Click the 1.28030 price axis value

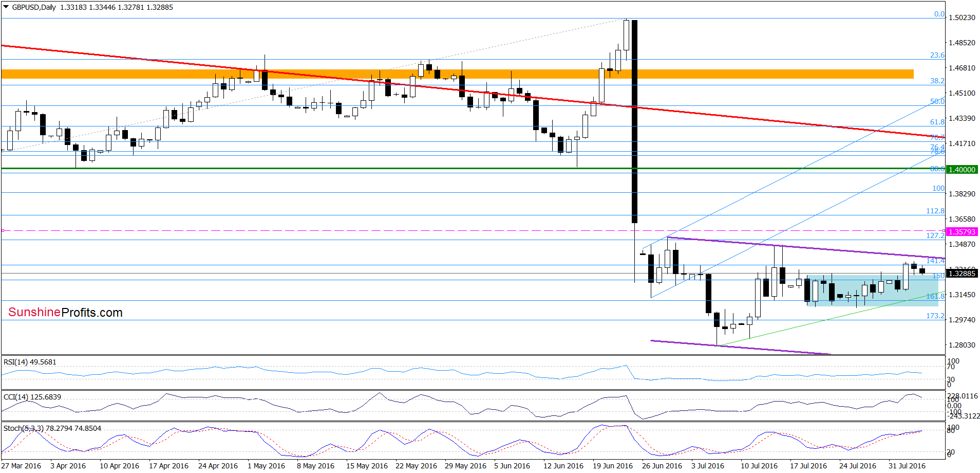pos(962,345)
